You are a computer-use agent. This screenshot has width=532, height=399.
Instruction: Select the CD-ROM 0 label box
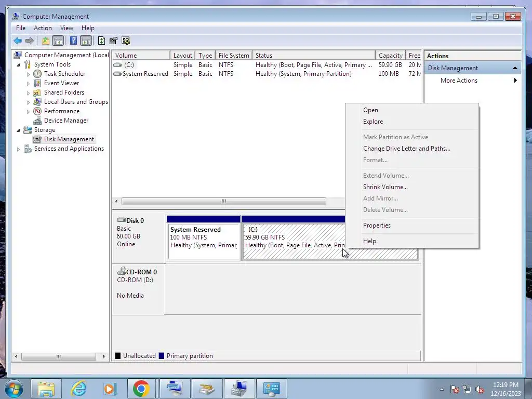coord(139,289)
